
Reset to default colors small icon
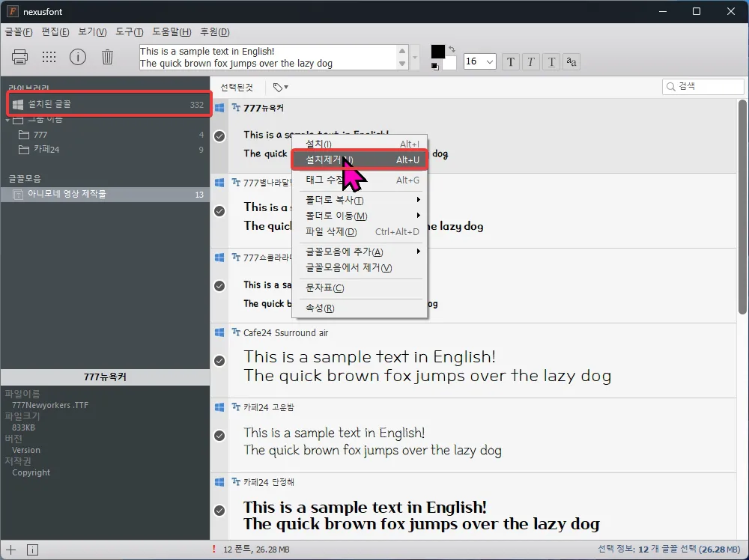[434, 67]
